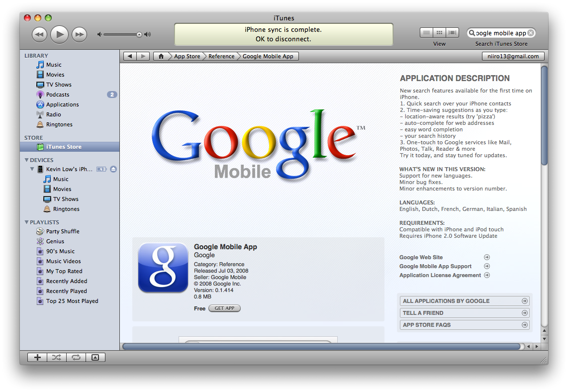Go back in the store
This screenshot has height=392, width=568.
[130, 56]
